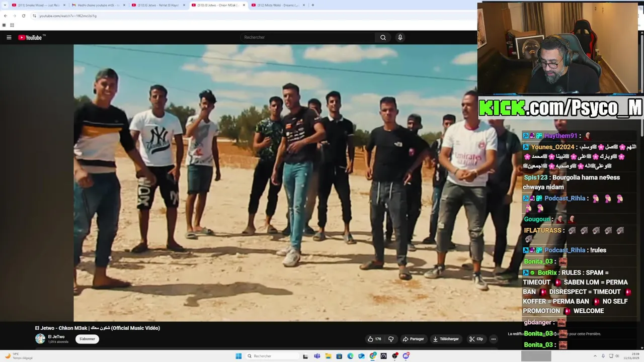Image resolution: width=644 pixels, height=362 pixels.
Task: Switch to Chrome in the taskbar
Action: [373, 356]
